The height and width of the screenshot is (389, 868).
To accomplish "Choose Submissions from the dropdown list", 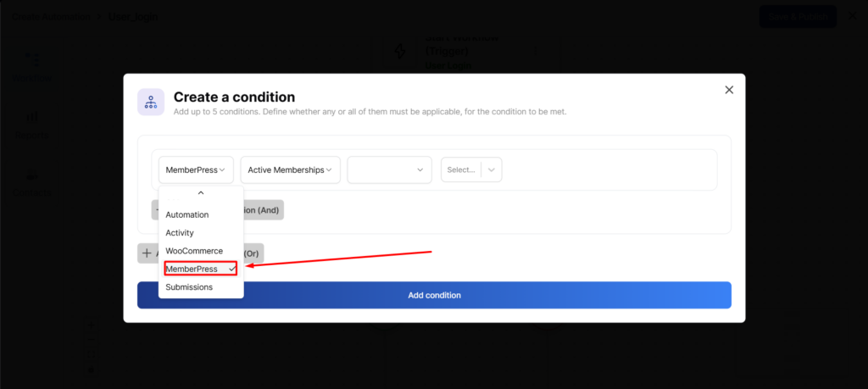I will (189, 287).
